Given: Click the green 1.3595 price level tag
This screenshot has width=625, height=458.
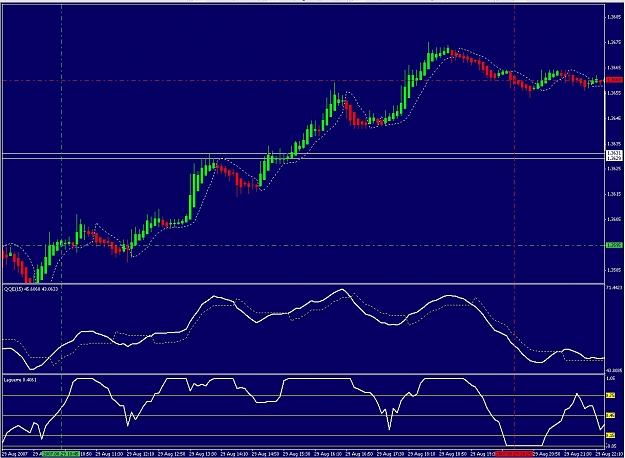Looking at the screenshot, I should click(613, 245).
